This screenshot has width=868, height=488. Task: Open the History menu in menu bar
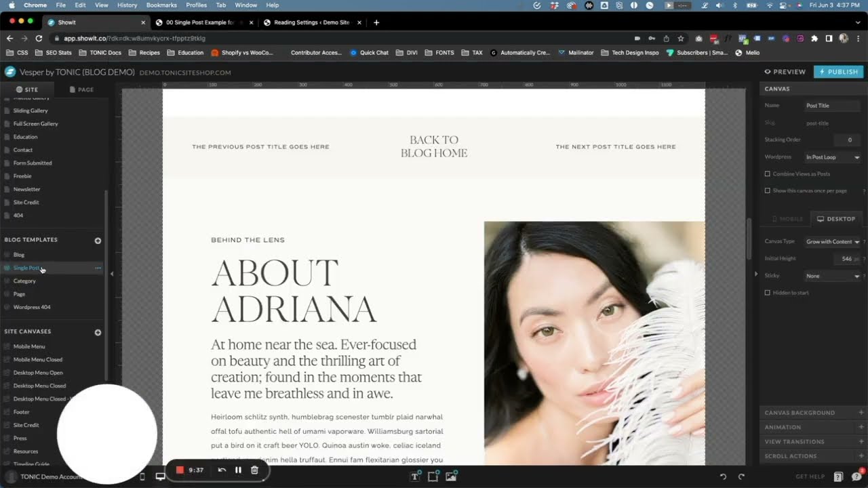(x=127, y=5)
